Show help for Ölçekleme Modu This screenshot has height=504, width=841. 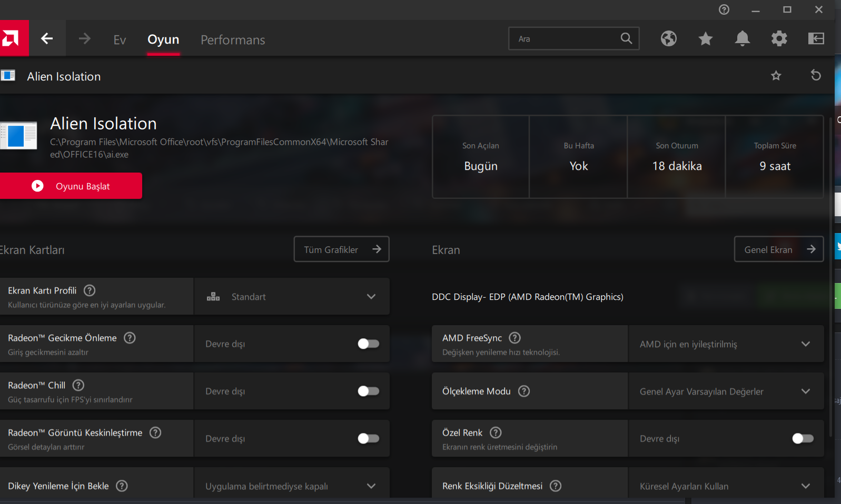pyautogui.click(x=524, y=391)
